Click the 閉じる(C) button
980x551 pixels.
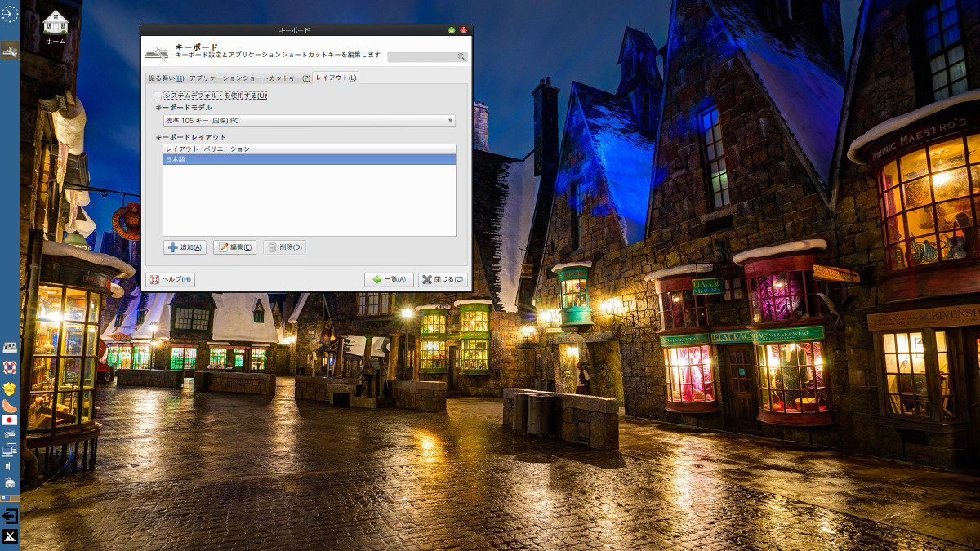(x=443, y=279)
